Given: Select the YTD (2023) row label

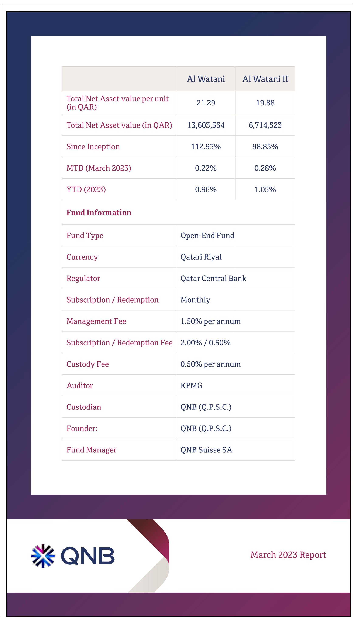Looking at the screenshot, I should [86, 190].
